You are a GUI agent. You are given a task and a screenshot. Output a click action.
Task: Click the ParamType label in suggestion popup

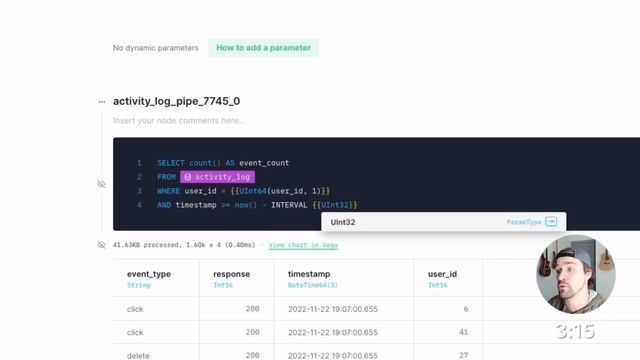click(x=524, y=222)
